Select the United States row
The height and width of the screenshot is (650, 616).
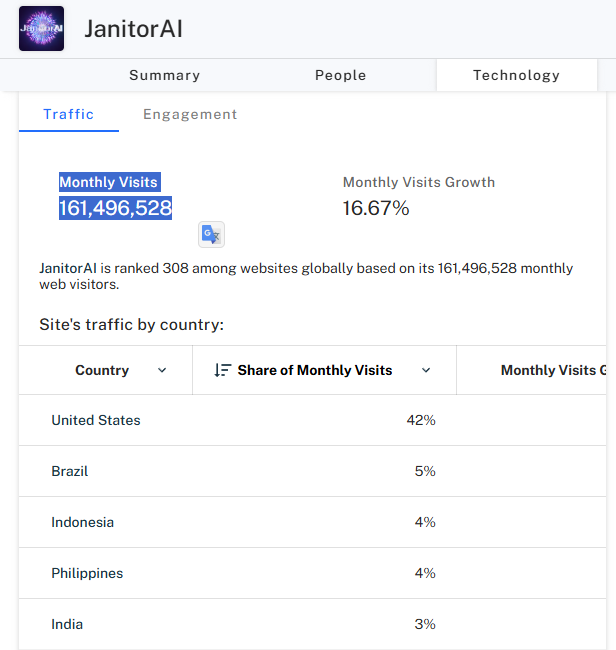tap(313, 420)
